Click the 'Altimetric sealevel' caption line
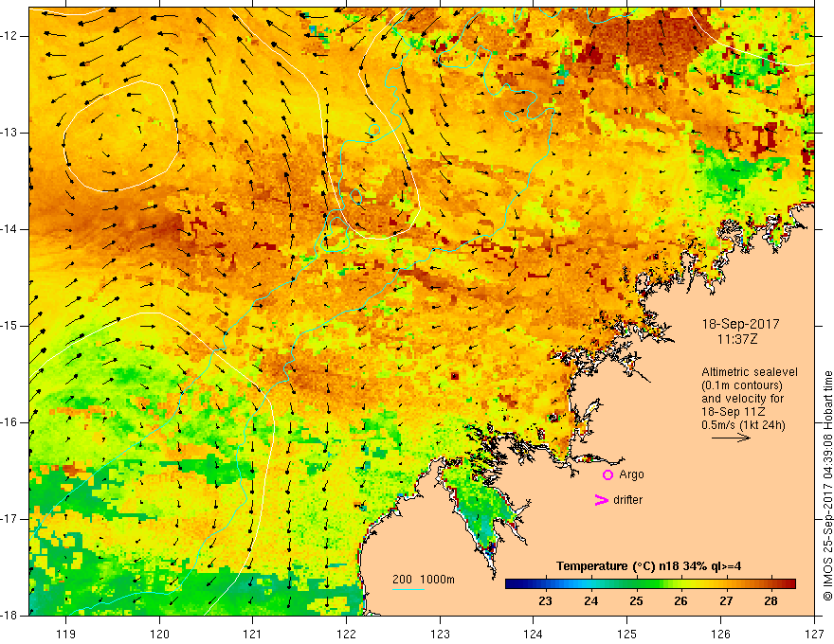Screen dimensions: 834x644 coord(750,372)
